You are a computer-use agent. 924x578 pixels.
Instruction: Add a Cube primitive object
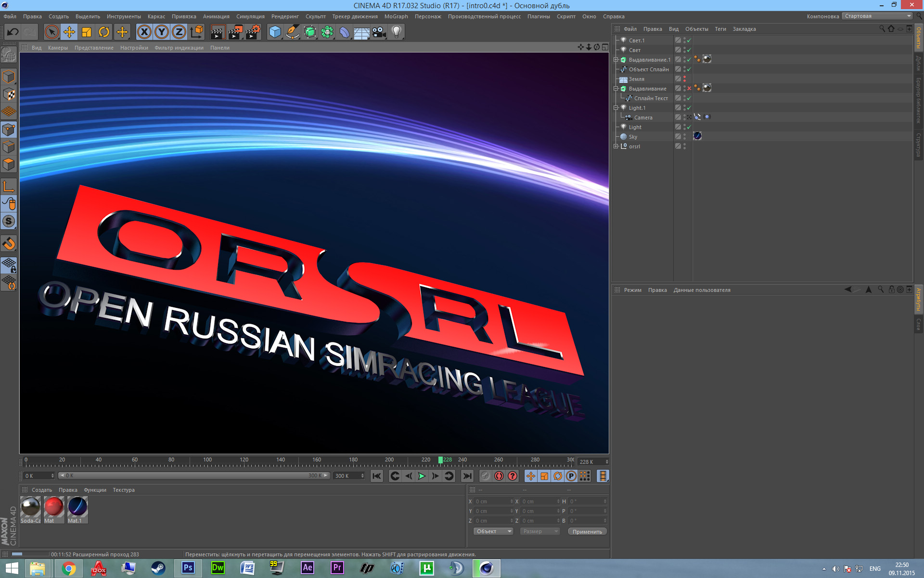(275, 32)
